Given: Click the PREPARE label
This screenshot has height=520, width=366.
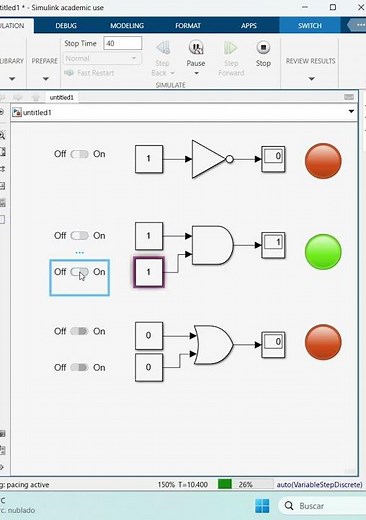Looking at the screenshot, I should [45, 61].
